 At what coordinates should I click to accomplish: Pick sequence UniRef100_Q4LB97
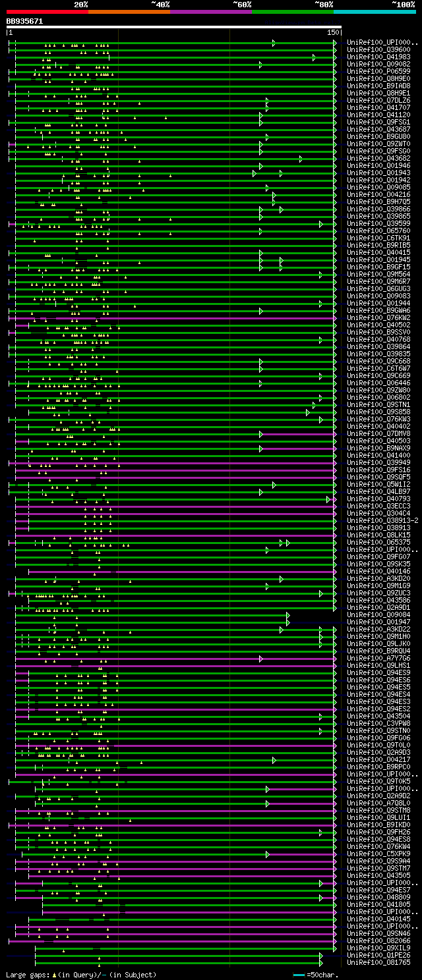pyautogui.click(x=378, y=492)
